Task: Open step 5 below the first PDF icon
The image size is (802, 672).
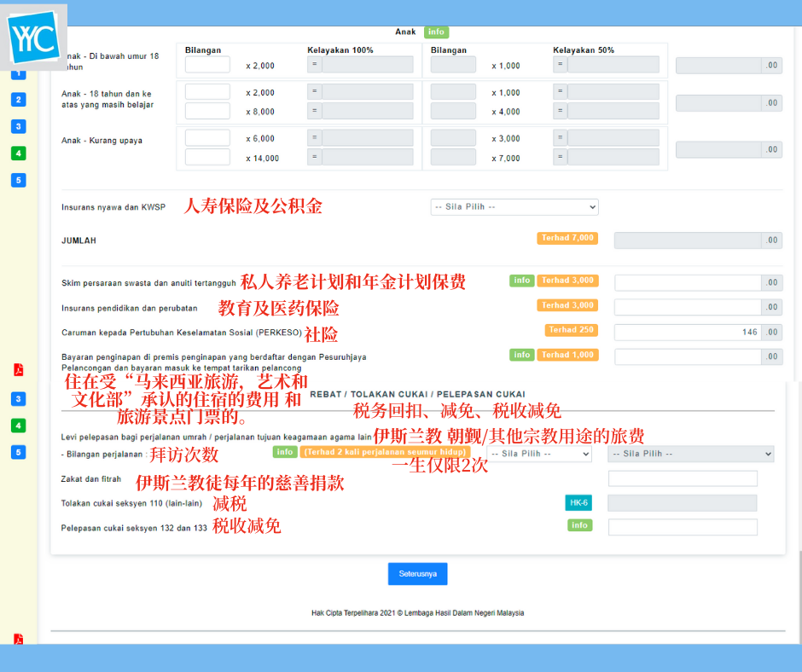Action: 19,452
